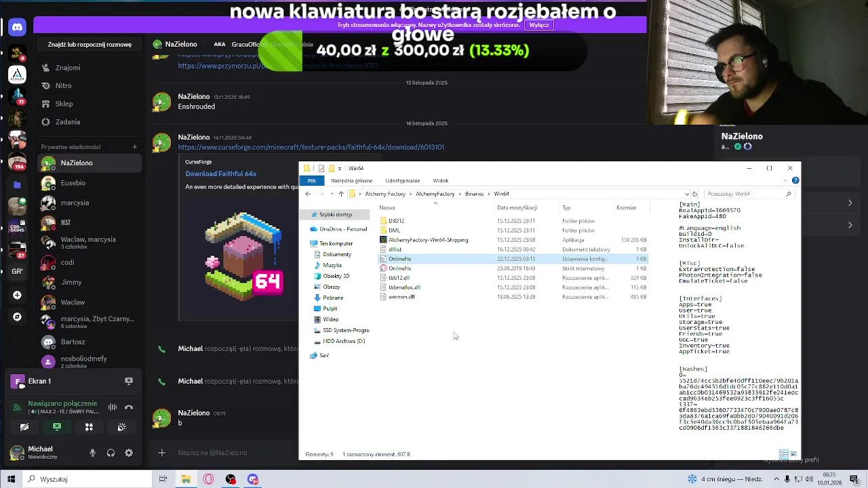Open the CSG SKINS server icon
Image resolution: width=868 pixels, height=488 pixels.
17,228
